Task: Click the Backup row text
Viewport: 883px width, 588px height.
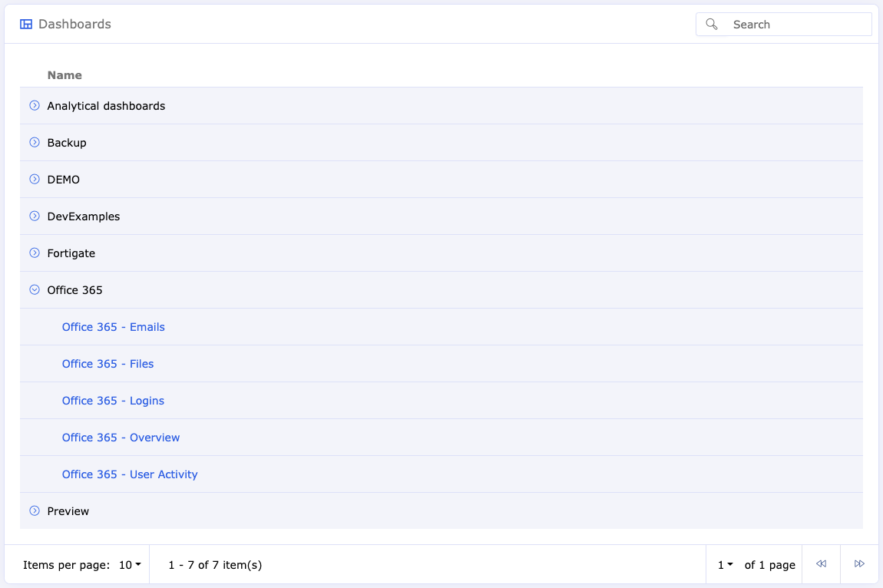Action: pos(67,143)
